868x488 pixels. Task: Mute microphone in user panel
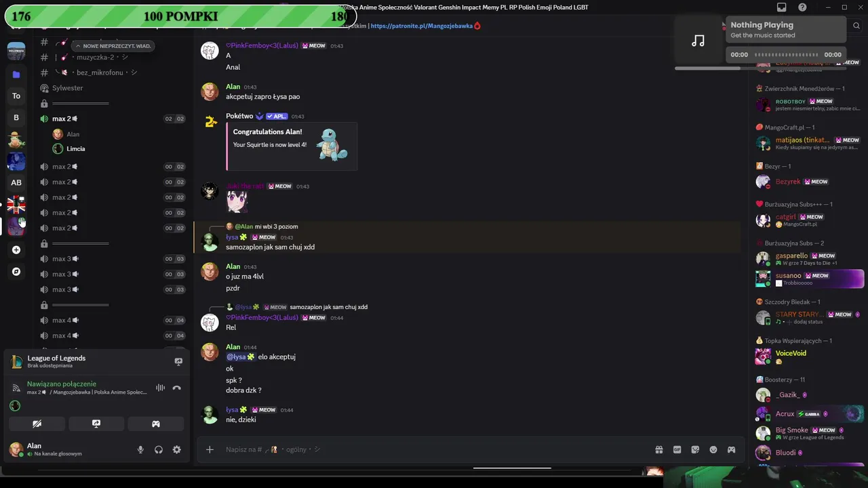140,449
